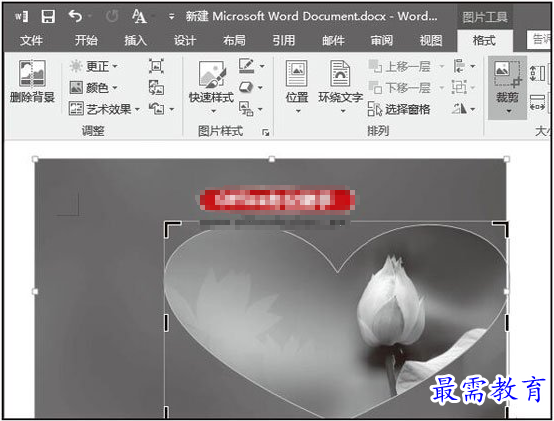
Task: Click the align objects icon
Action: 459,66
